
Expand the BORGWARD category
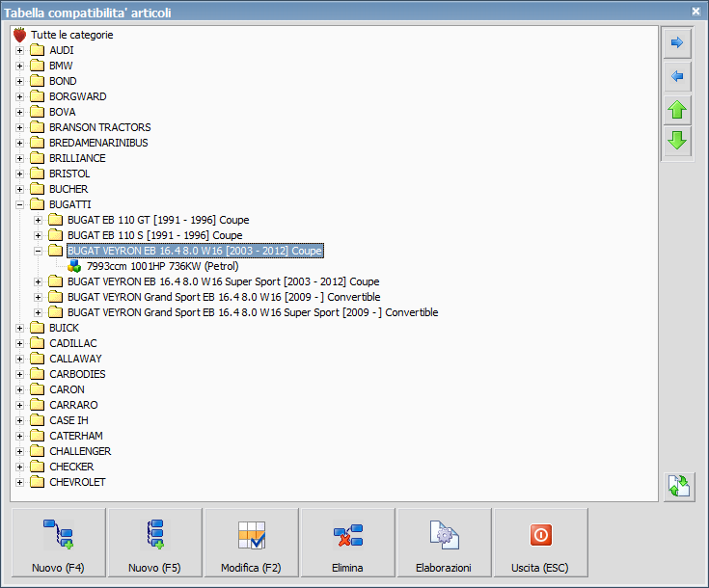(x=19, y=96)
